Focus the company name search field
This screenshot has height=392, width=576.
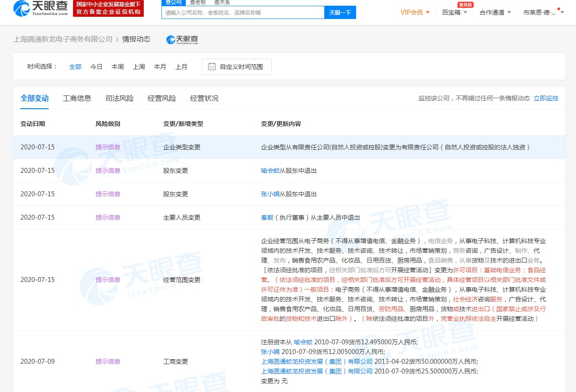(x=243, y=12)
